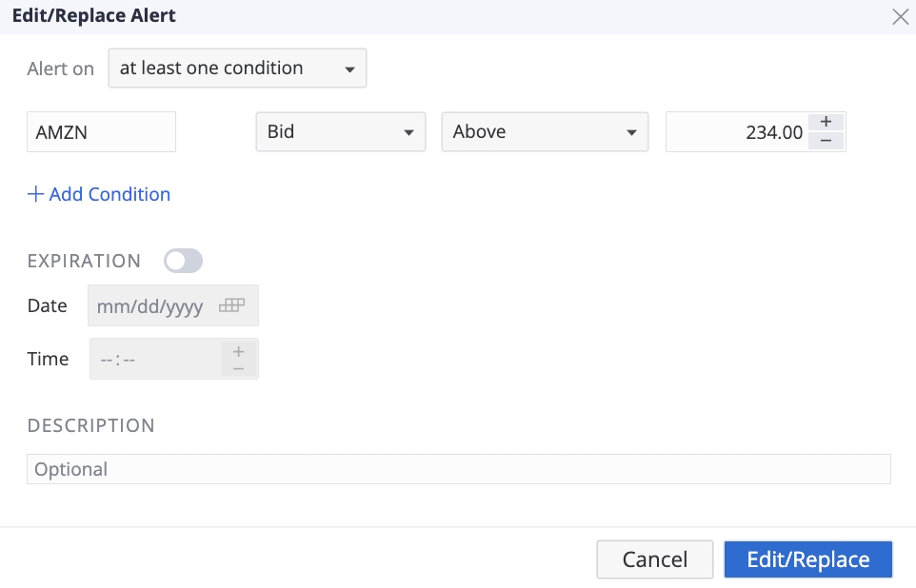
Task: Increase the price value with plus stepper
Action: pos(826,122)
